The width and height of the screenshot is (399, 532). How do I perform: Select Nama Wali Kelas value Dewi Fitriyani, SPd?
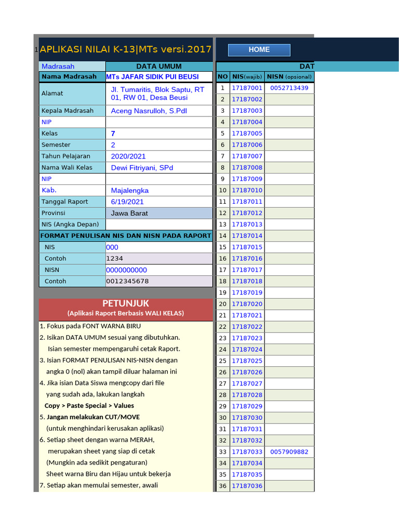pos(159,168)
